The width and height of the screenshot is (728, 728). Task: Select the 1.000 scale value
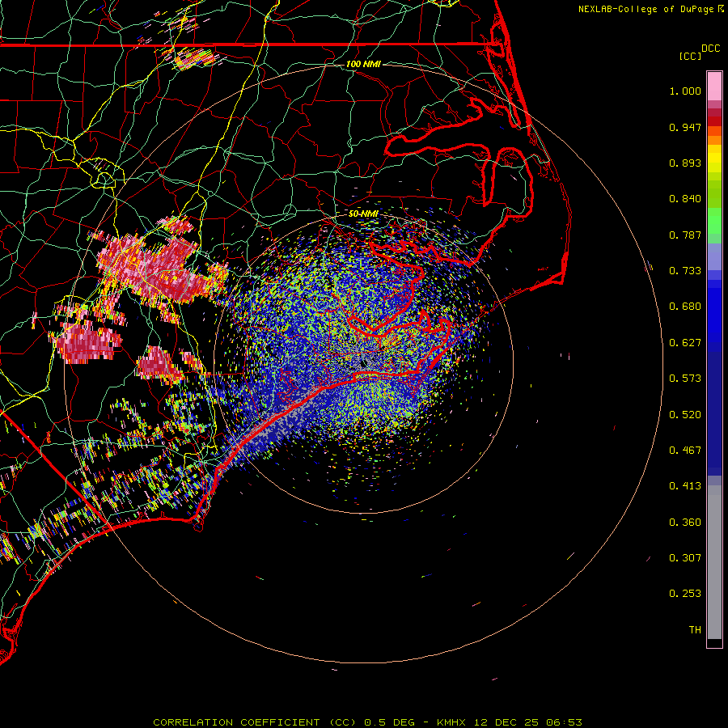685,91
